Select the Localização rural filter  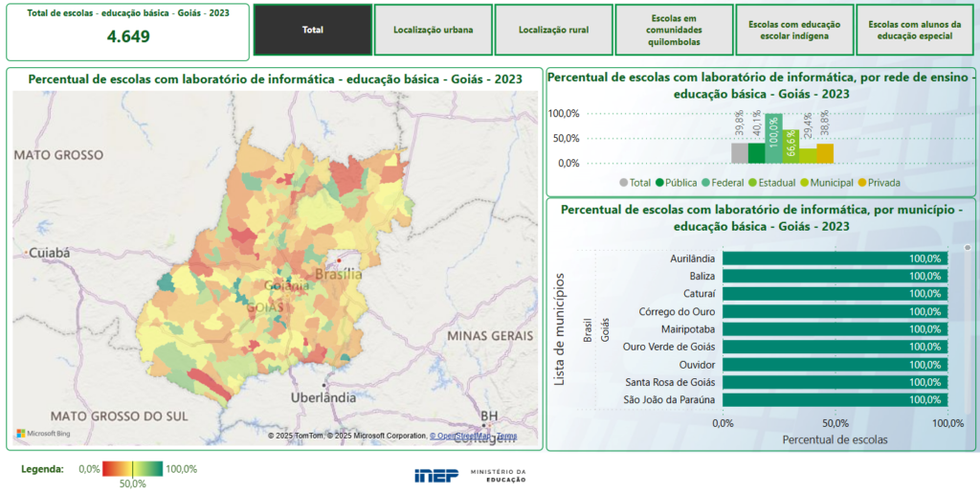[x=554, y=30]
